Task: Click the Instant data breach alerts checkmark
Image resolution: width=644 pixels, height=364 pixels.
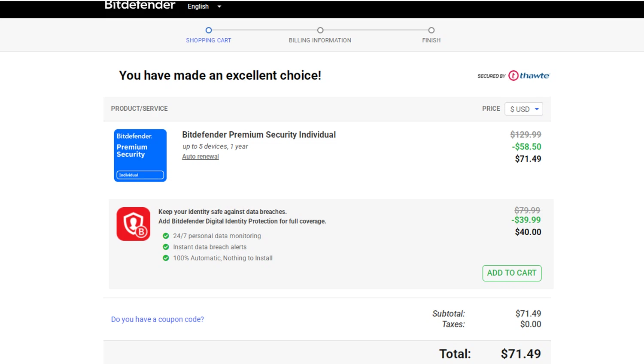Action: 166,247
